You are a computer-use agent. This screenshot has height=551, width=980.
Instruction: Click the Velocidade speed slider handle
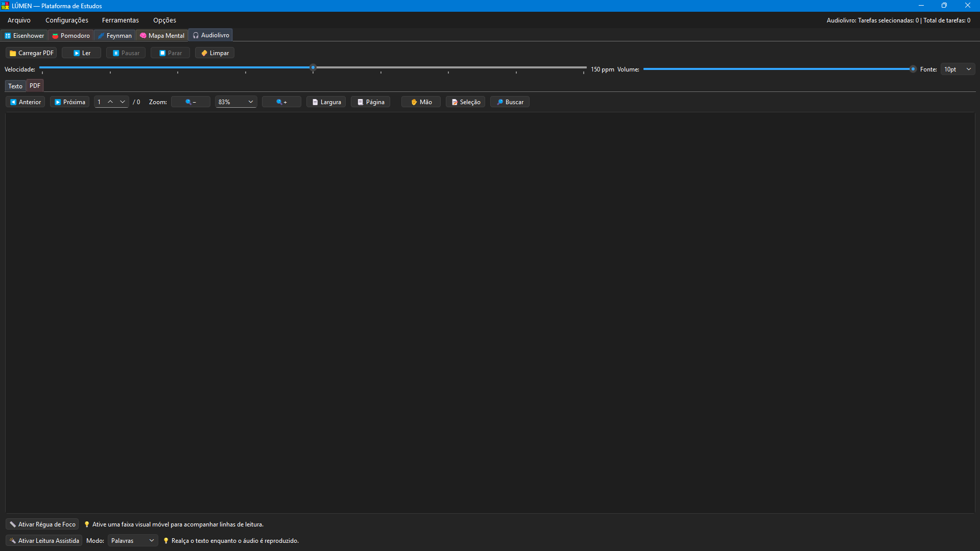[x=313, y=67]
